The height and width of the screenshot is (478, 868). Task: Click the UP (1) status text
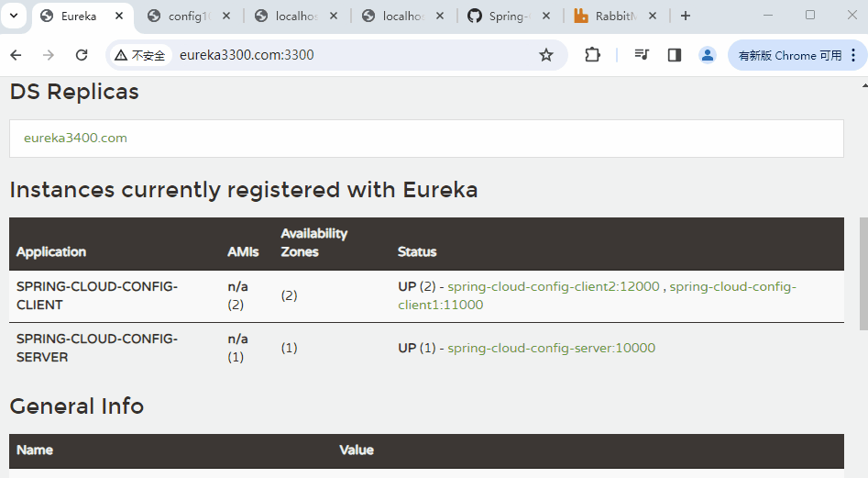[417, 348]
